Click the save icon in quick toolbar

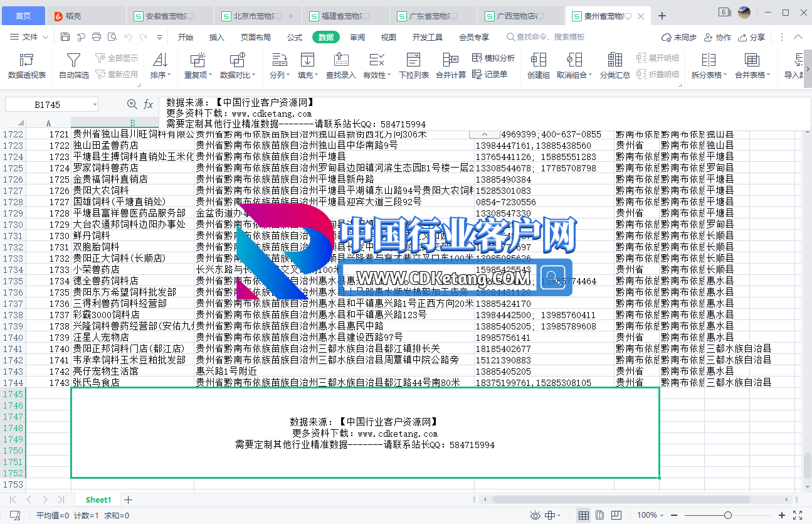(x=65, y=37)
